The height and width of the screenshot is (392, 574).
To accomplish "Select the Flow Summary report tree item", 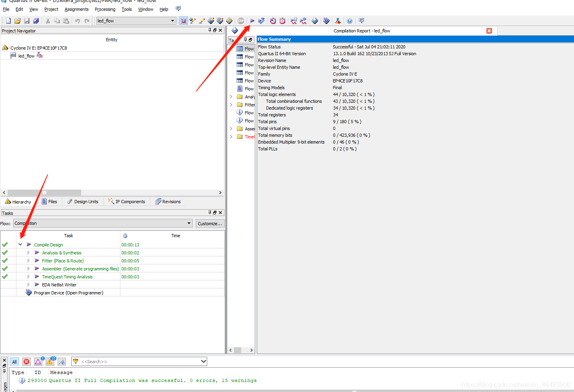I will pyautogui.click(x=245, y=49).
